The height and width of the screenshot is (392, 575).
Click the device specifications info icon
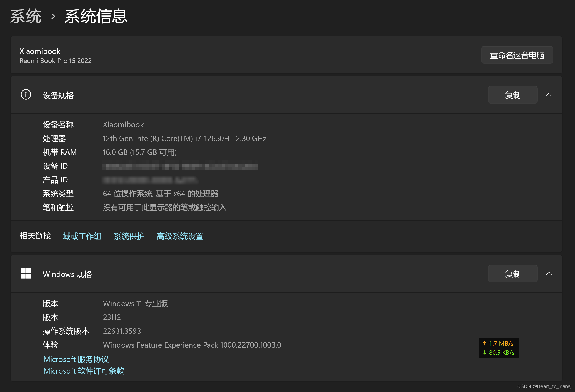click(x=26, y=95)
